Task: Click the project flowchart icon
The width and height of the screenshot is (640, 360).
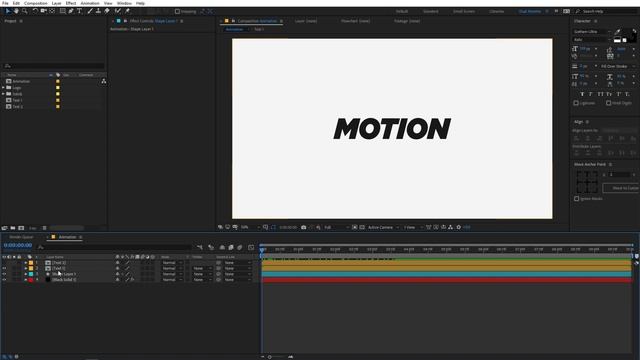Action: click(104, 81)
